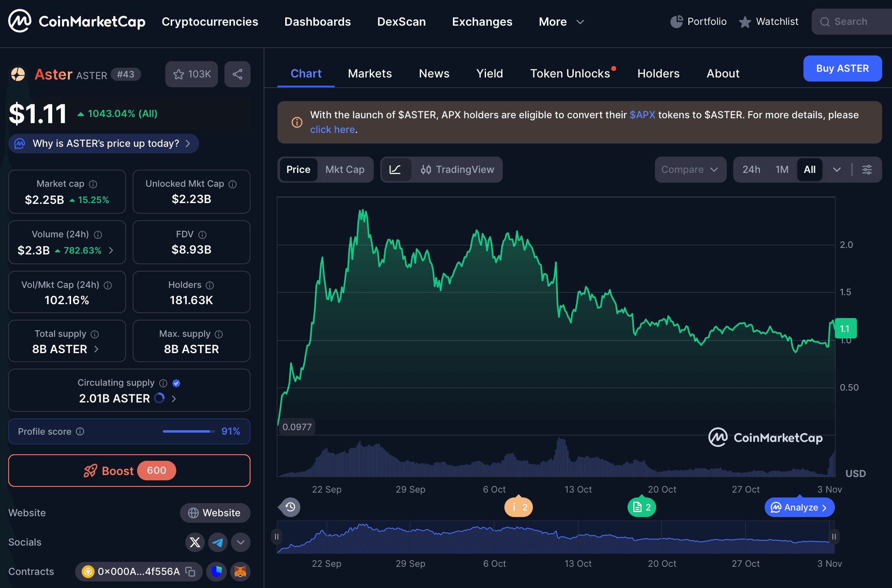Follow the 'click here' link in the notice
892x588 pixels.
(332, 130)
